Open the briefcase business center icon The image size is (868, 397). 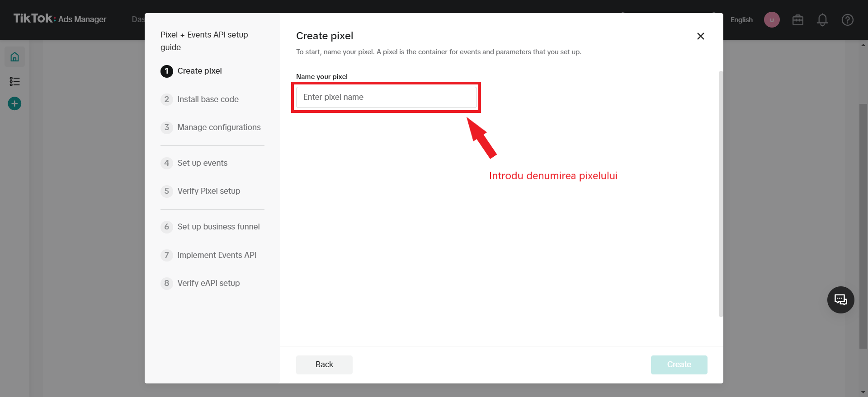[797, 20]
